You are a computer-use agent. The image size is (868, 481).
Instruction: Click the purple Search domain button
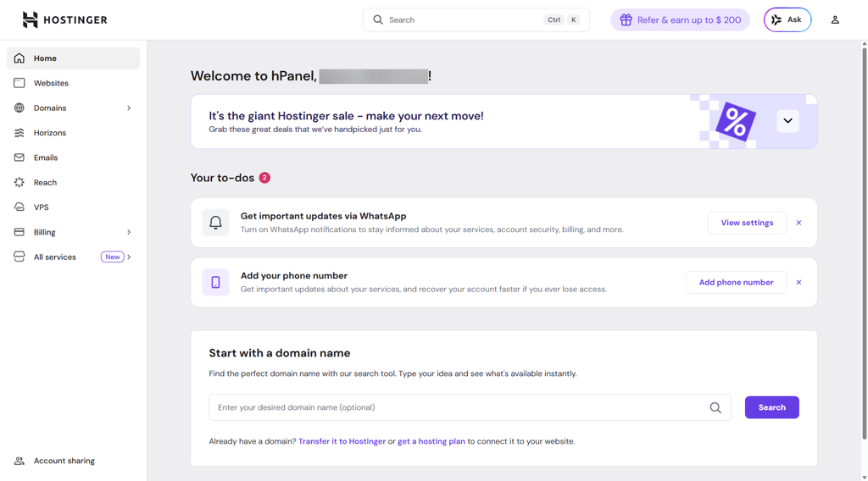pos(771,407)
